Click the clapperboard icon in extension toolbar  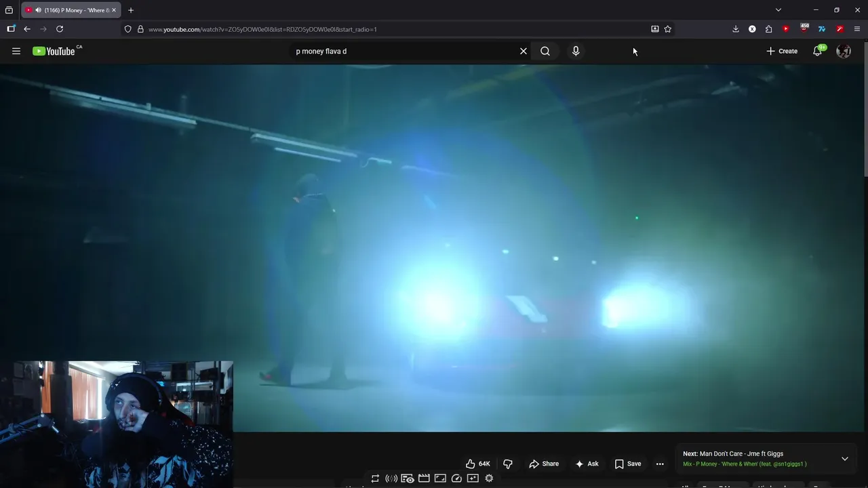tap(424, 479)
